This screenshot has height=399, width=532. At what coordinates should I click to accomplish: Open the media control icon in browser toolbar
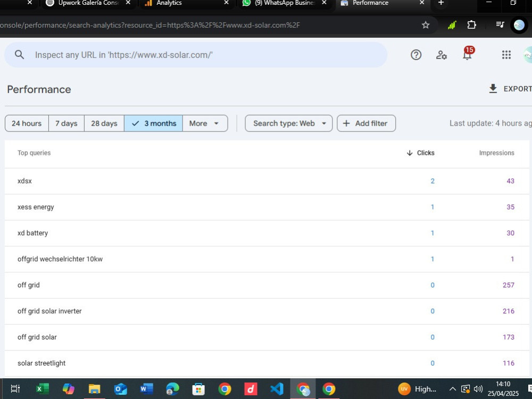[500, 24]
